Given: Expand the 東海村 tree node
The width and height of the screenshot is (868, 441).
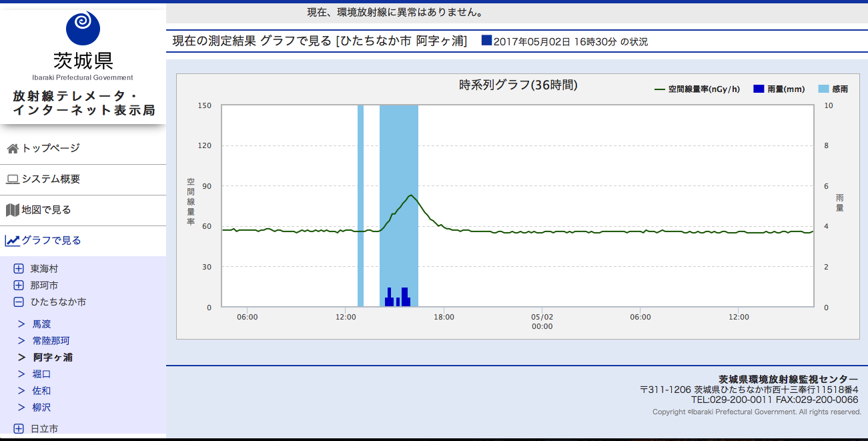Looking at the screenshot, I should [19, 269].
